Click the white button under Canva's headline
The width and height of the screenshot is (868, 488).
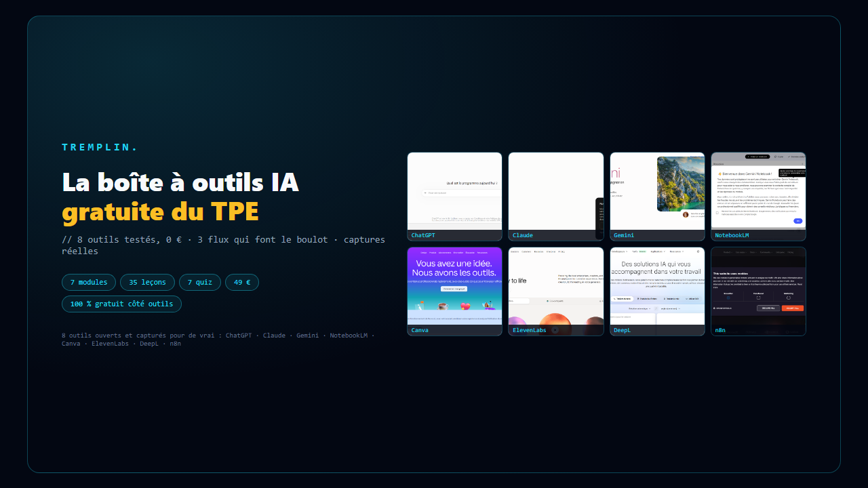click(454, 289)
